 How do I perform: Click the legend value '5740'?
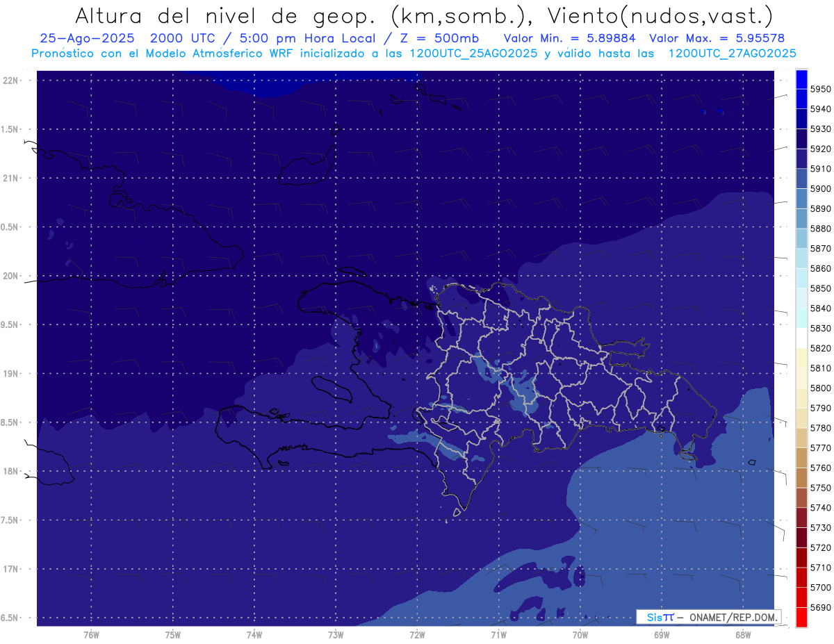pyautogui.click(x=821, y=508)
